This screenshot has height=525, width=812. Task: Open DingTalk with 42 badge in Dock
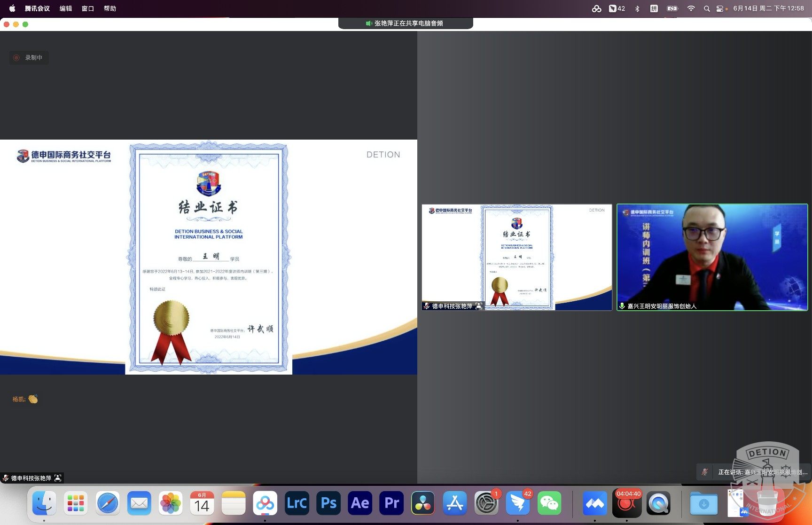(x=518, y=503)
